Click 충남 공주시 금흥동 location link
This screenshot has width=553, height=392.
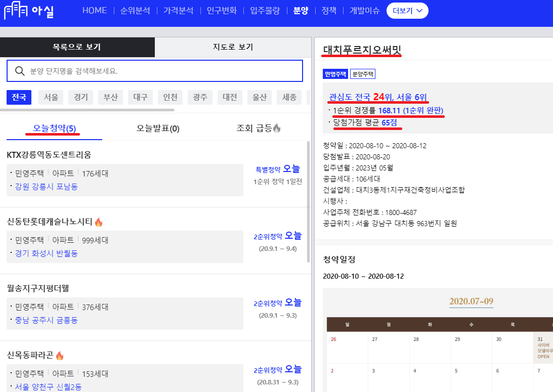[46, 320]
